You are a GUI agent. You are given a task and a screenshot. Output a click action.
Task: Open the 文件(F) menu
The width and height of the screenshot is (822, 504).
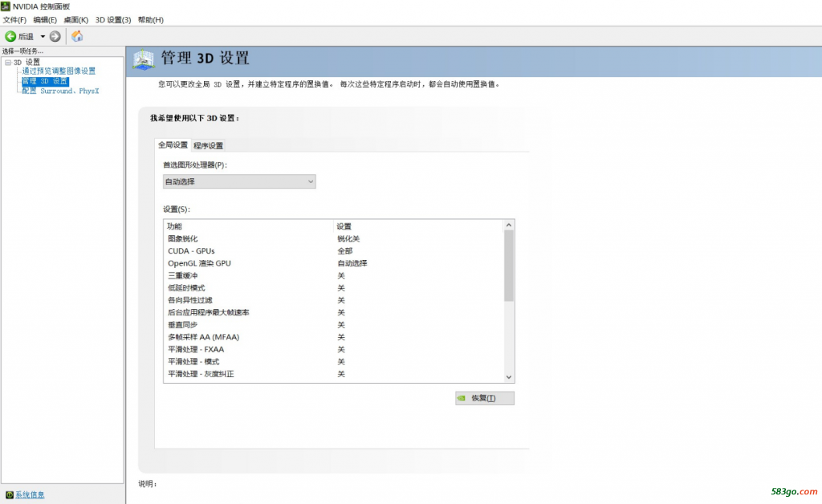[14, 20]
